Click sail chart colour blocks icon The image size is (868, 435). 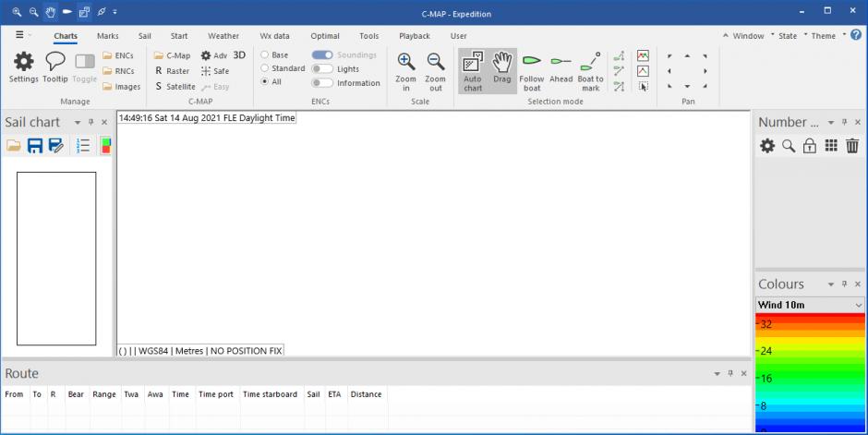pyautogui.click(x=105, y=146)
